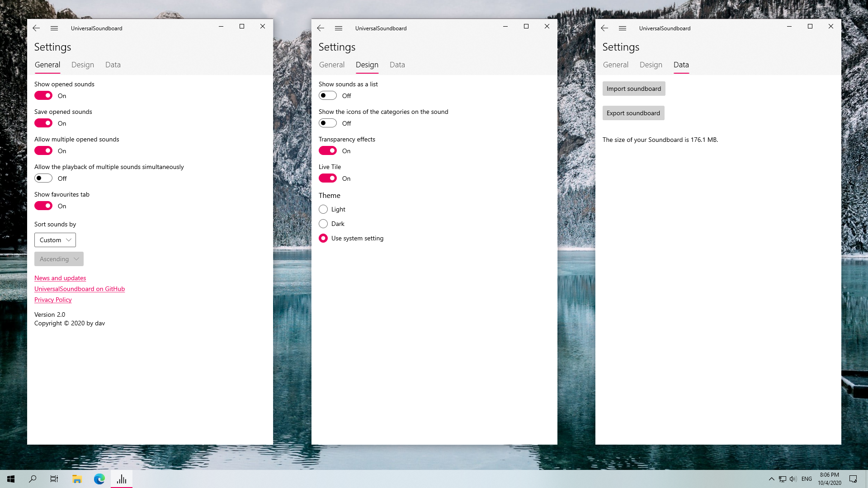Open hamburger menu in the General settings window
This screenshot has height=488, width=868.
point(54,28)
